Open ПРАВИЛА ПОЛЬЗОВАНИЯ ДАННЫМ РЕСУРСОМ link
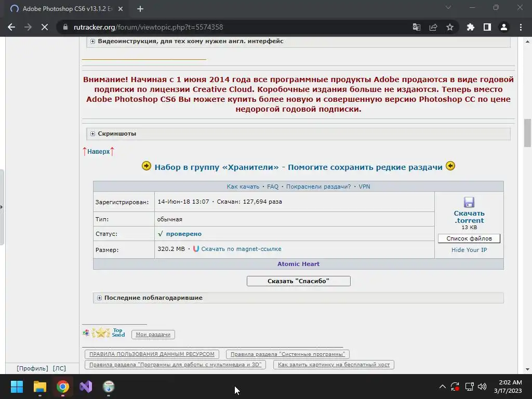The height and width of the screenshot is (399, 532). [152, 354]
